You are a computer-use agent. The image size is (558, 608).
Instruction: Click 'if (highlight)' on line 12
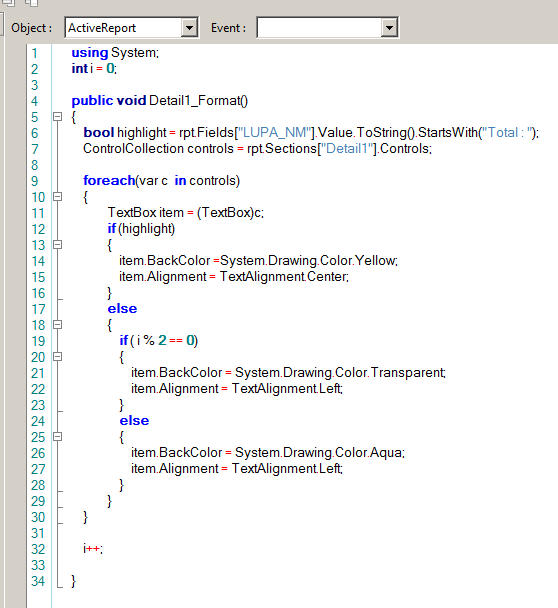[141, 229]
